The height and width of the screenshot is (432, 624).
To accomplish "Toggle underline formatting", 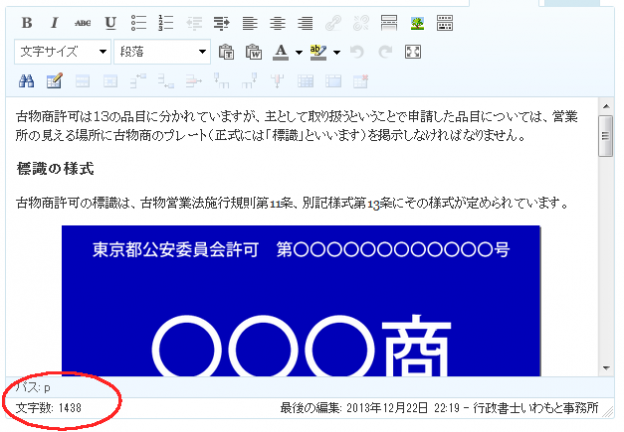I will tap(110, 23).
